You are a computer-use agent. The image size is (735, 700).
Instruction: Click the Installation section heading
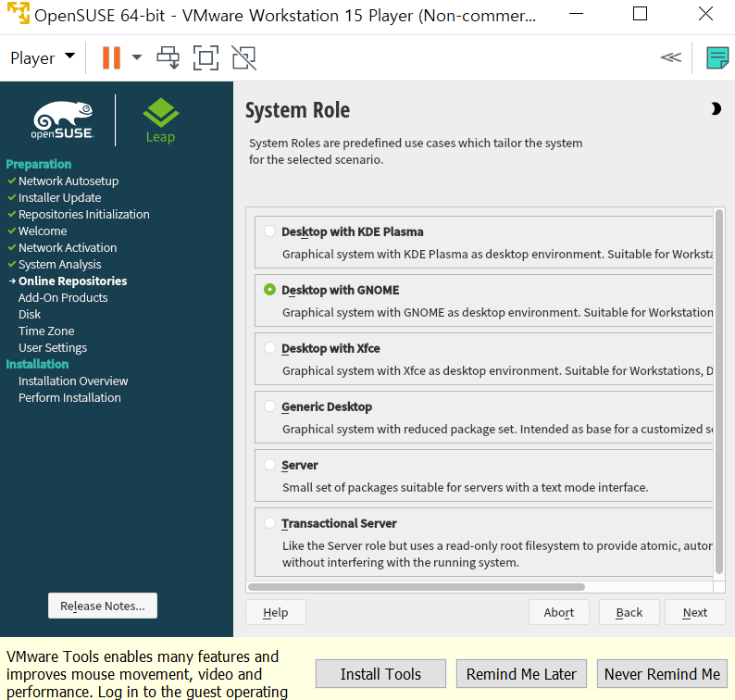click(x=37, y=364)
